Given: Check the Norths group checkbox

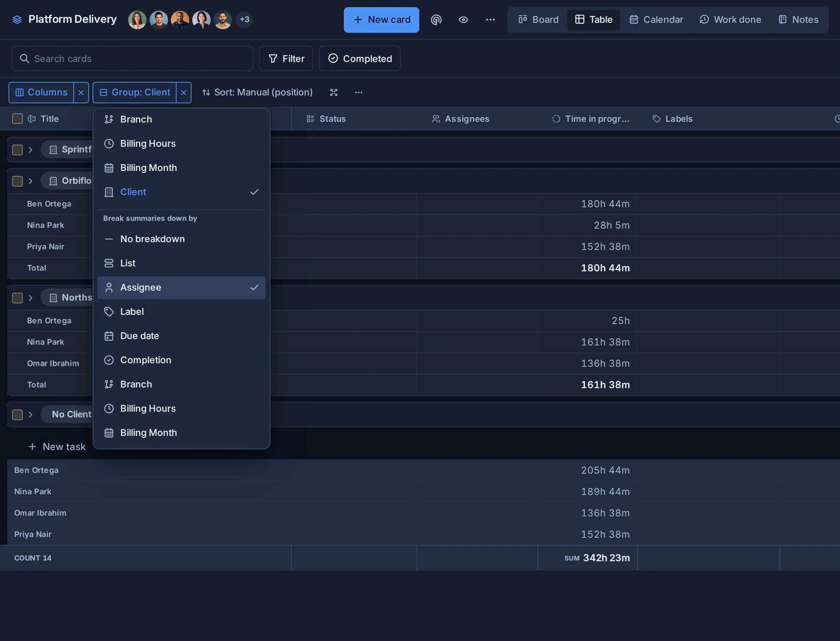Looking at the screenshot, I should 17,298.
